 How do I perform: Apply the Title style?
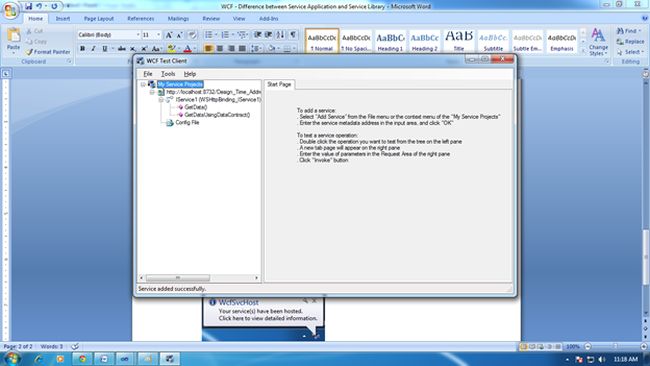[459, 41]
